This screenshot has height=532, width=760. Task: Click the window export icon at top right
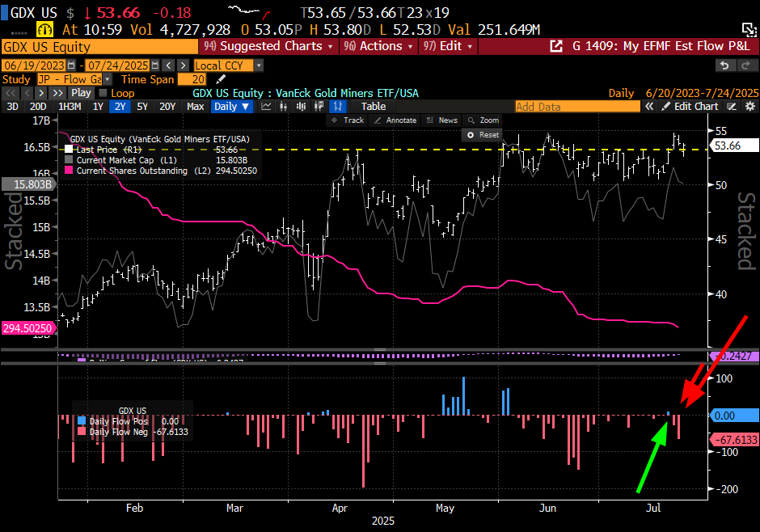pyautogui.click(x=749, y=30)
